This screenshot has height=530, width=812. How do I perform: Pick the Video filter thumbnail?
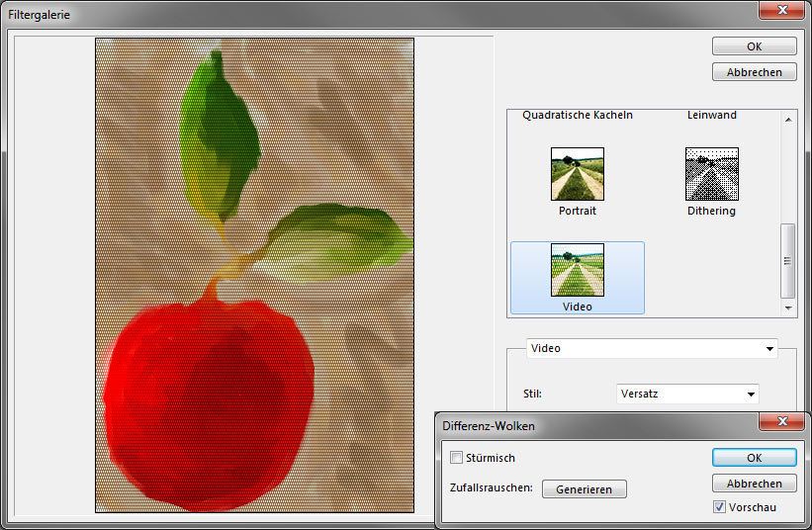[x=578, y=270]
